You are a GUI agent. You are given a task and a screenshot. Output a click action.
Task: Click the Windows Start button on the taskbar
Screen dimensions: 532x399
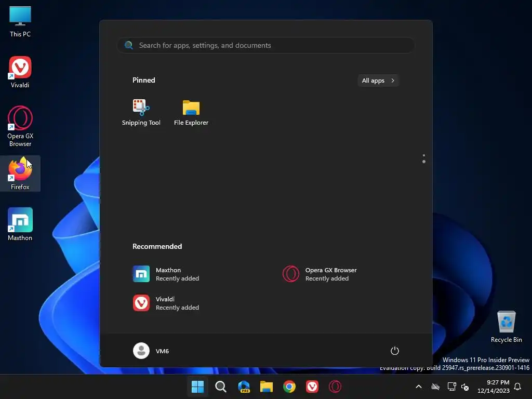(x=197, y=387)
